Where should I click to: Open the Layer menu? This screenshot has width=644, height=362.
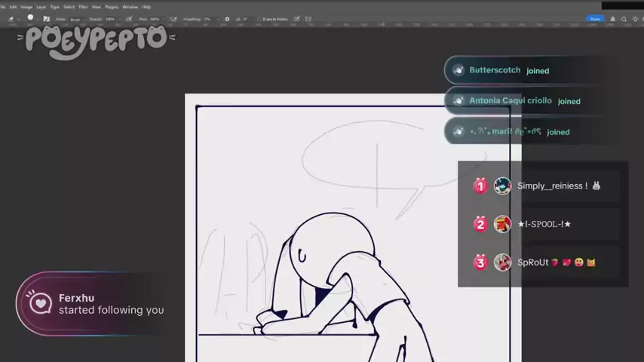click(41, 7)
